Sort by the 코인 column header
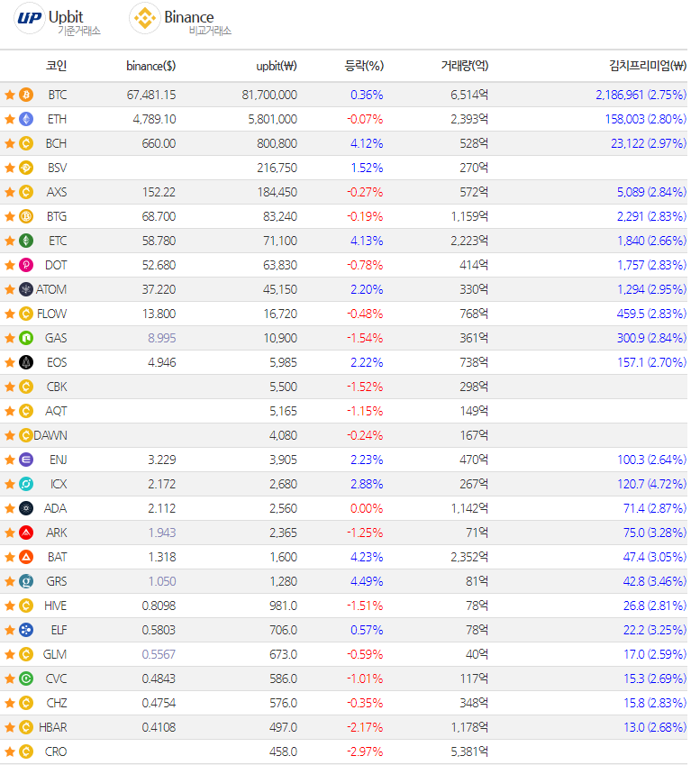 coord(56,66)
